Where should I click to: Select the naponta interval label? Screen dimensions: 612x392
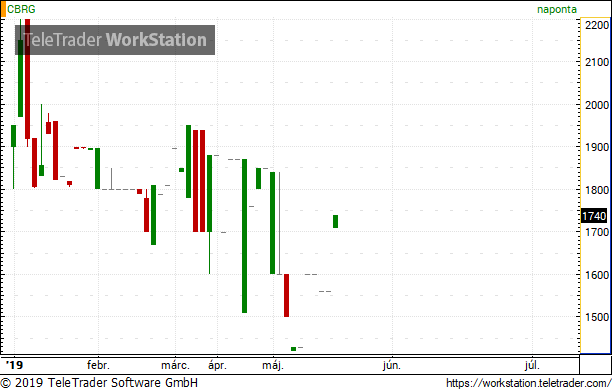(557, 9)
